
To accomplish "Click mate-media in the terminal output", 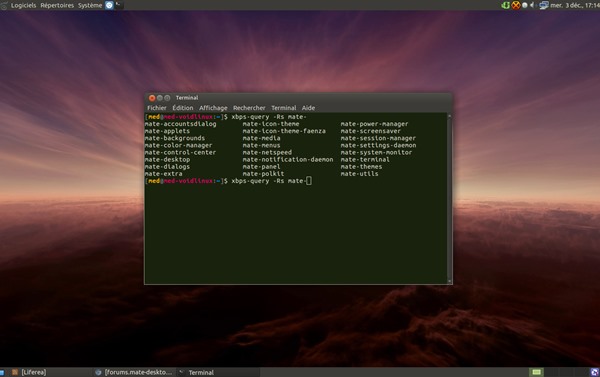I will coord(261,138).
